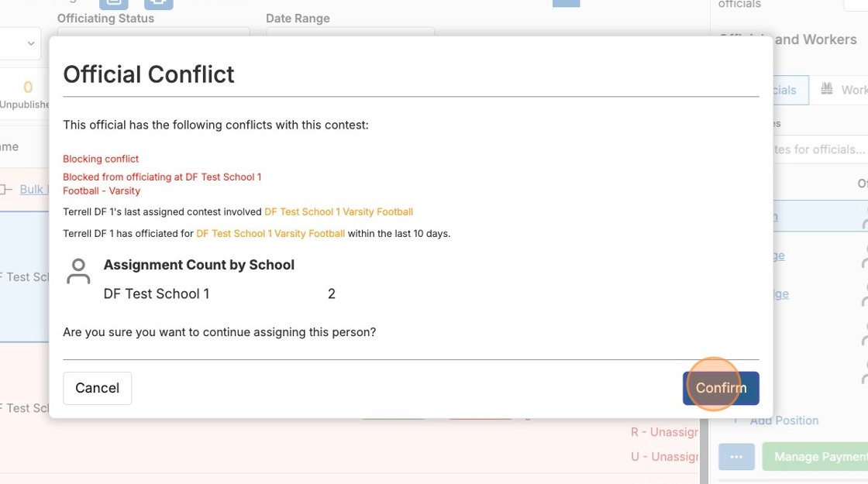Click the plus icon beside Add Position
Screen dimensions: 868x484
coord(736,420)
